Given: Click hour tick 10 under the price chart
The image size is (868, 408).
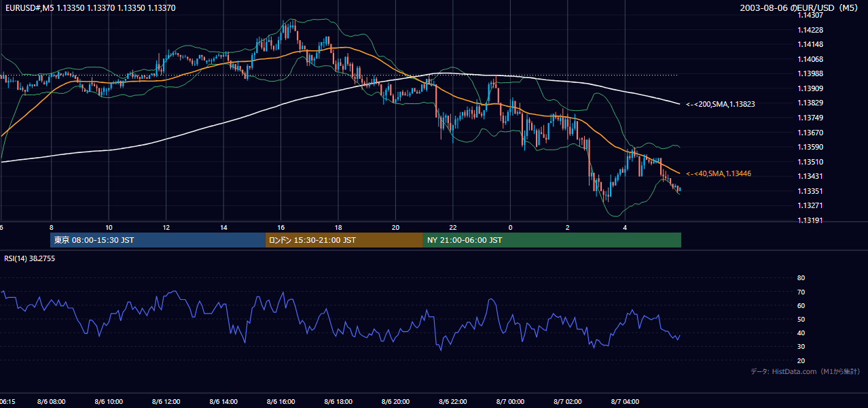Looking at the screenshot, I should click(109, 227).
